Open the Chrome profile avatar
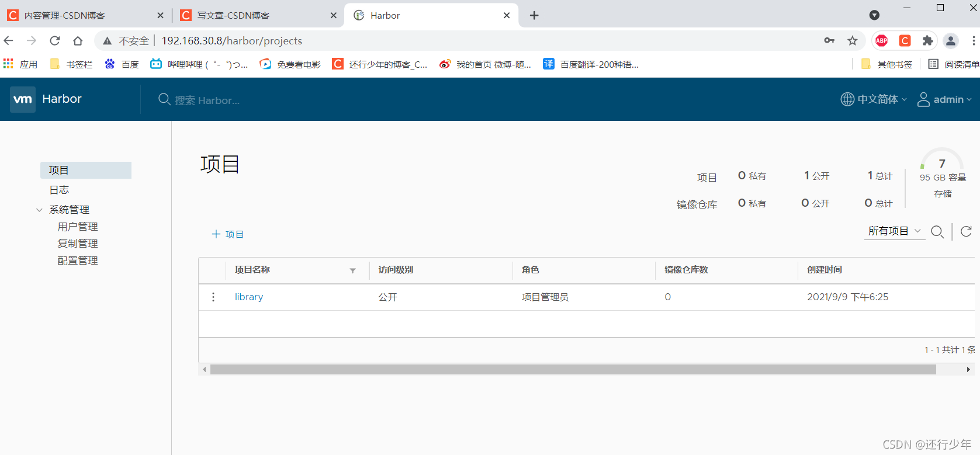Image resolution: width=980 pixels, height=455 pixels. tap(951, 40)
